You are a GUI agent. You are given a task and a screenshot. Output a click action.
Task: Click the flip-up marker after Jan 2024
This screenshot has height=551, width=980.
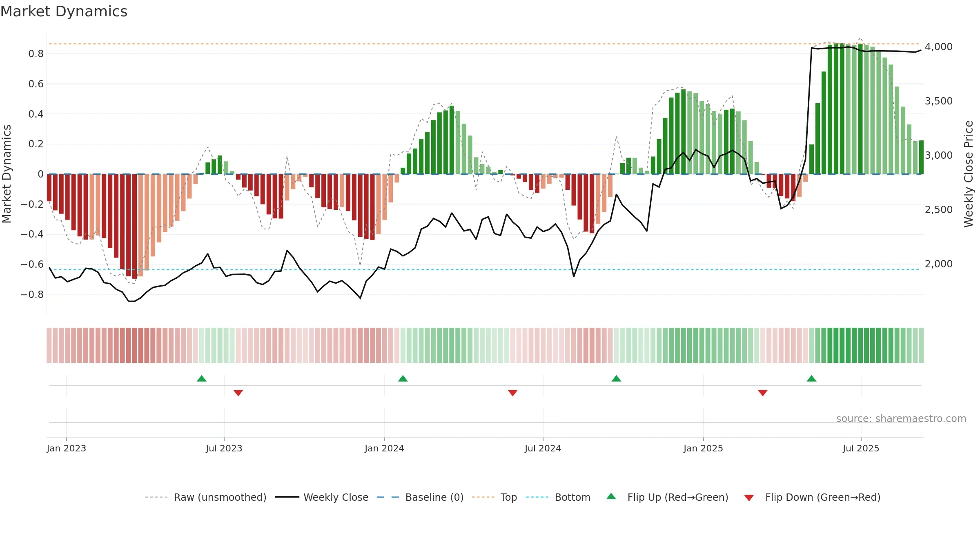coord(403,378)
